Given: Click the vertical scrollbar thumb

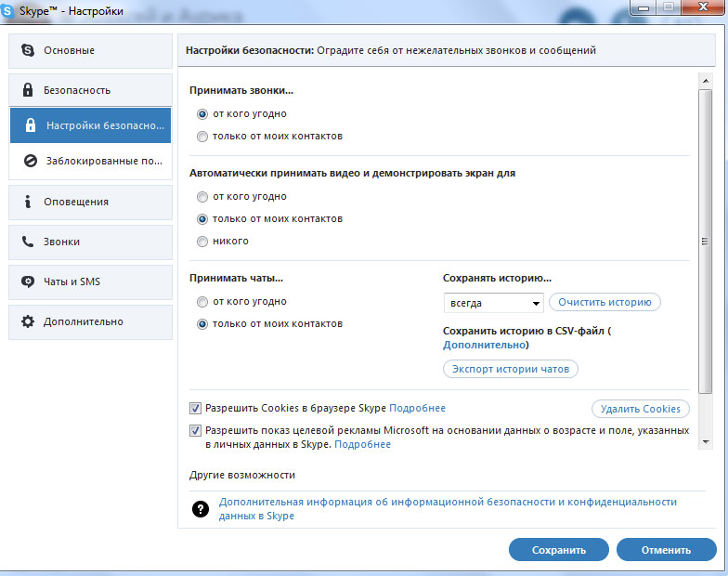Looking at the screenshot, I should (x=706, y=242).
